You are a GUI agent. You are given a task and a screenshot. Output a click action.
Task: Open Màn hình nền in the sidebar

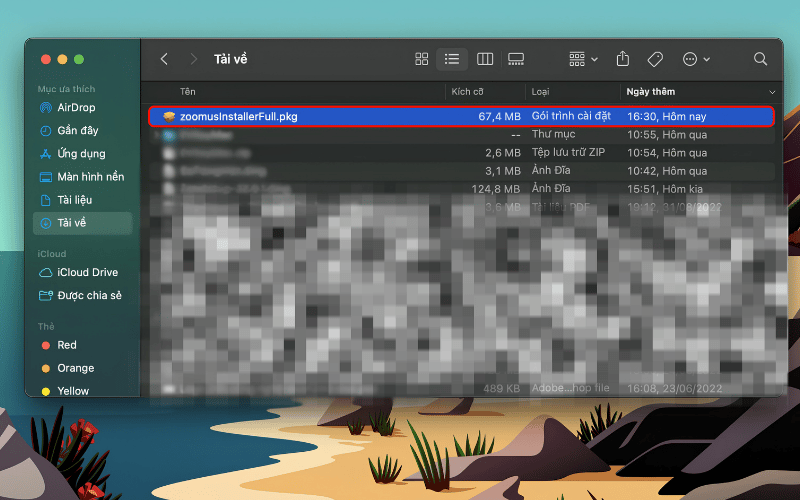click(82, 177)
